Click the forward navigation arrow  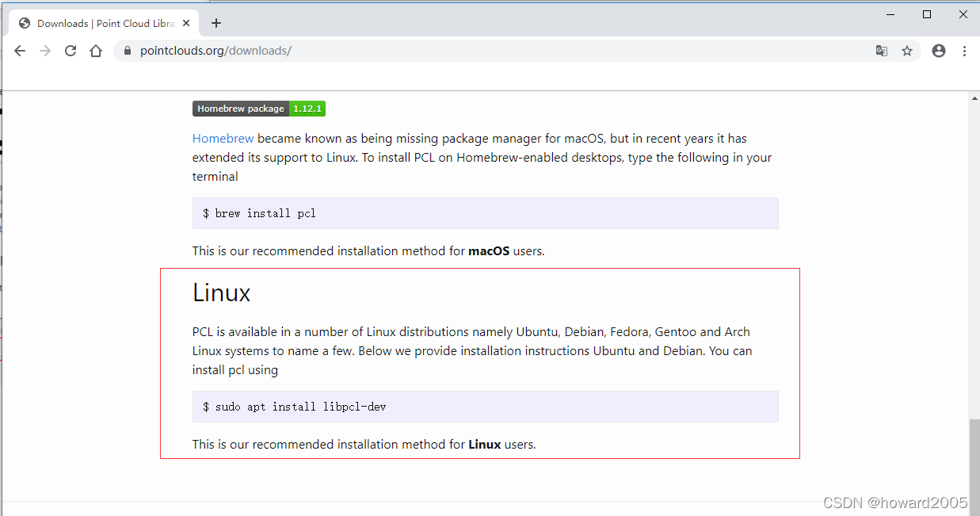[x=45, y=51]
